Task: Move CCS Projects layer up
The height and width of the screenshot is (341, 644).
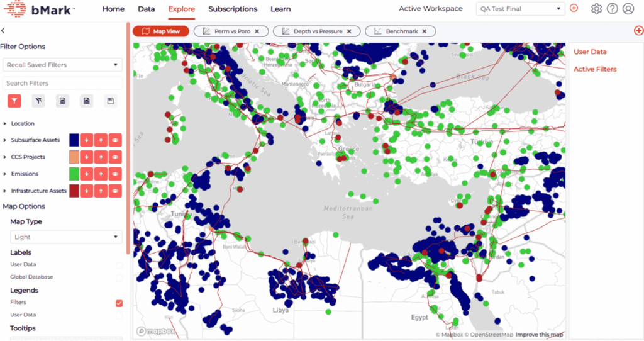Action: click(x=101, y=157)
